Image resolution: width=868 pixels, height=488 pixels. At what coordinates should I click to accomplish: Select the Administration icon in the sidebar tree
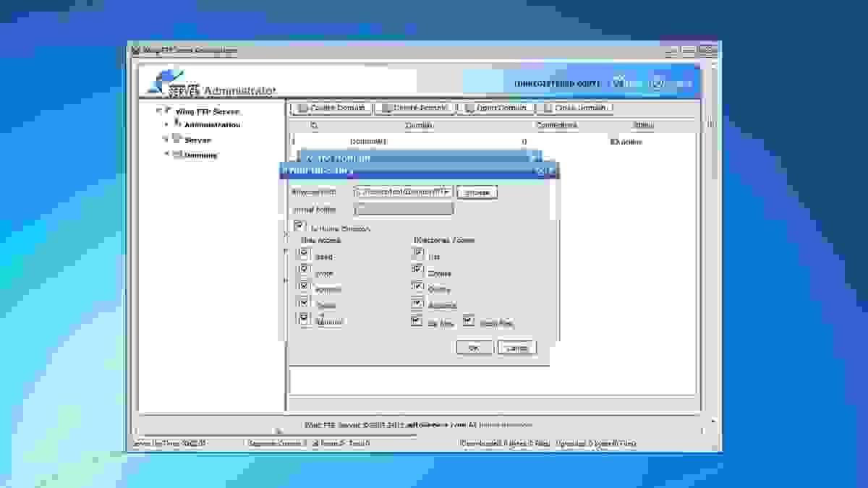pos(177,124)
